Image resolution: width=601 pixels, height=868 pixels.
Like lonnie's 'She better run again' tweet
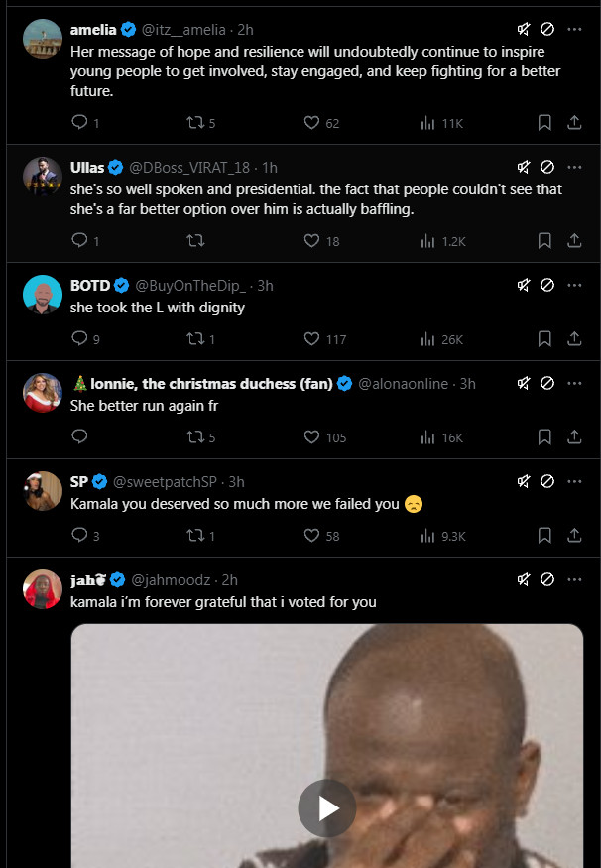click(x=311, y=437)
